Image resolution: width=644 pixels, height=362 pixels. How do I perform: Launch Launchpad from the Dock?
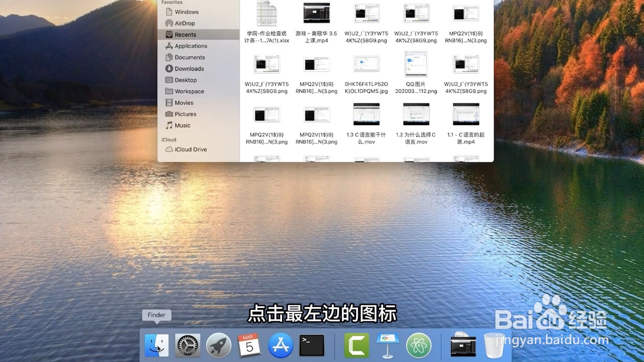click(x=218, y=345)
